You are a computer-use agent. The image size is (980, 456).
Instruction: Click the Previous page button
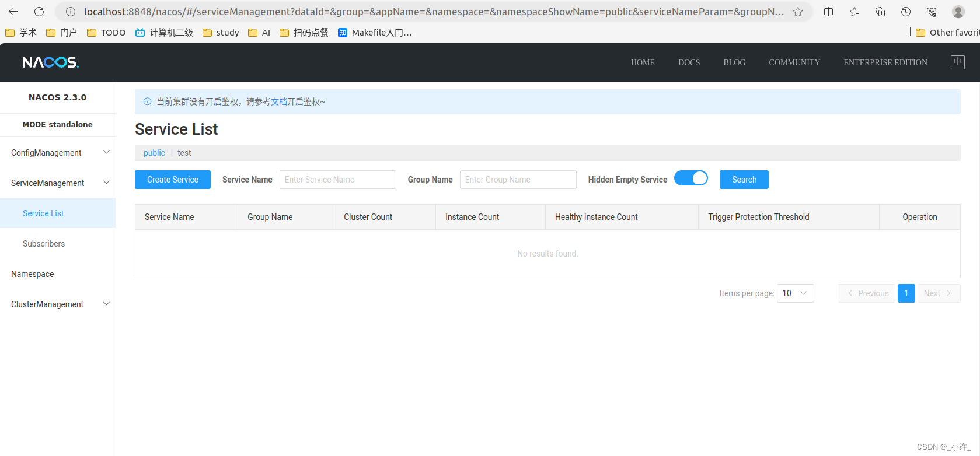click(x=866, y=293)
